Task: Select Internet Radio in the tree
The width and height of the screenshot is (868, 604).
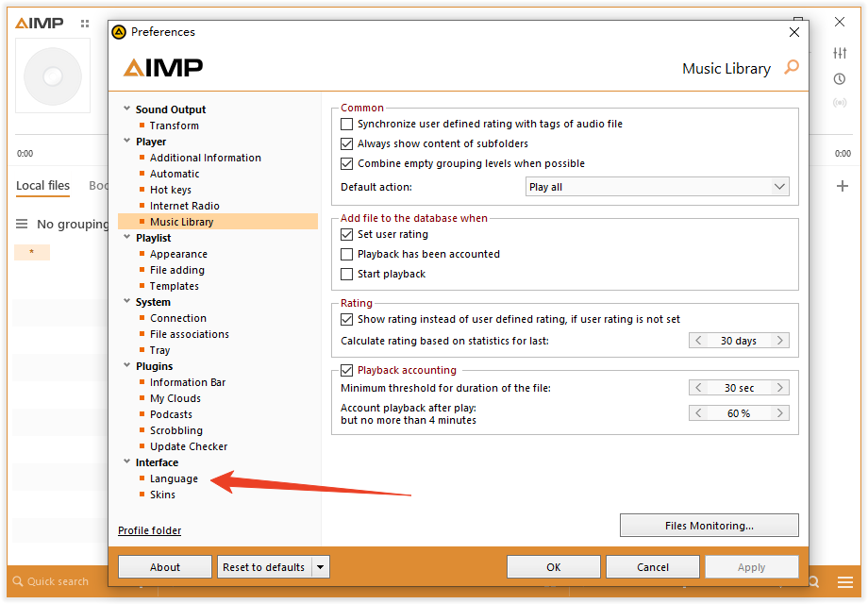Action: point(184,206)
